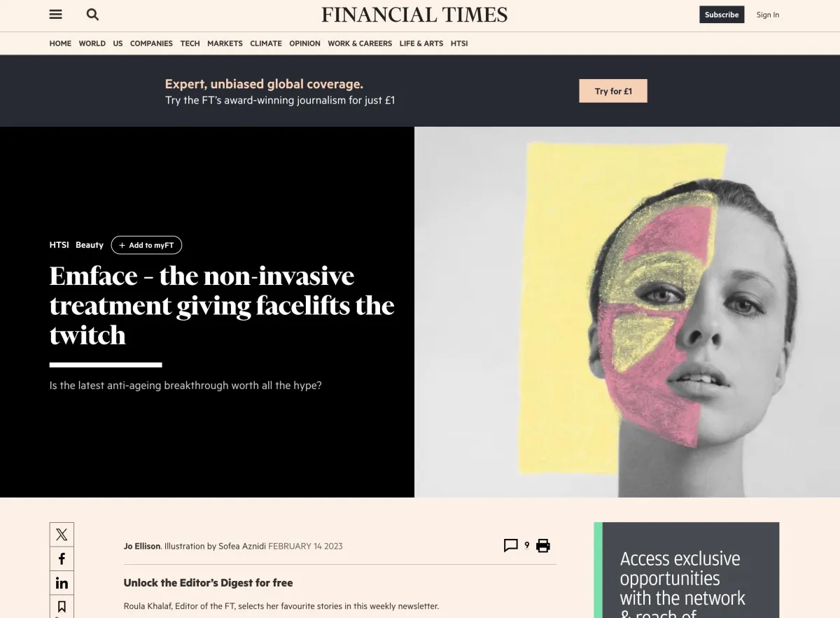Select the CLIMATE menu item
This screenshot has height=618, width=840.
coord(266,43)
